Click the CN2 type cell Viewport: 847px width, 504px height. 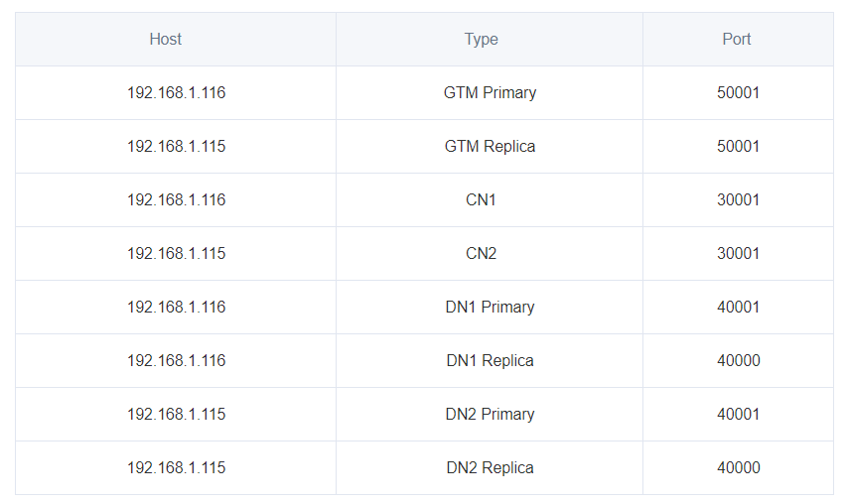point(481,254)
